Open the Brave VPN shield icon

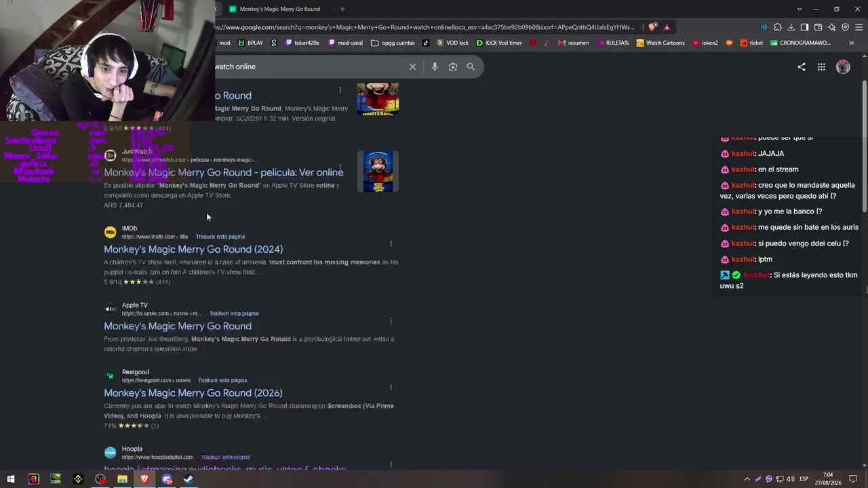[845, 27]
